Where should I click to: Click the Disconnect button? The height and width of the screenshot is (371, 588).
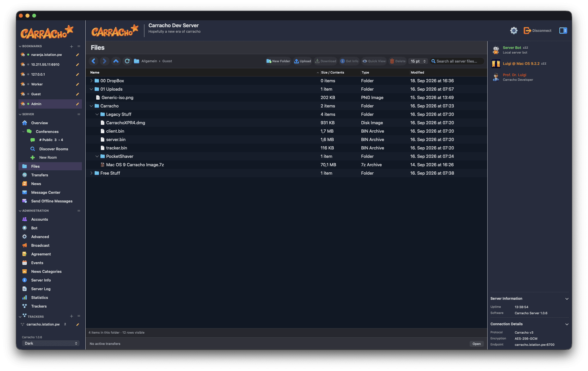pyautogui.click(x=537, y=30)
